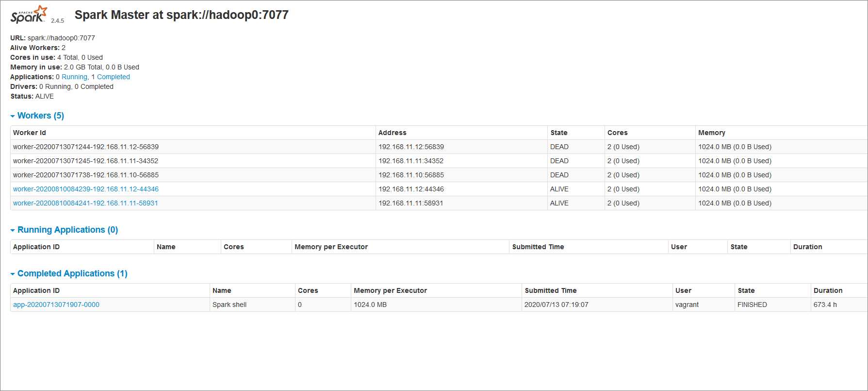Click the Alive Workers: 2 line

point(38,48)
